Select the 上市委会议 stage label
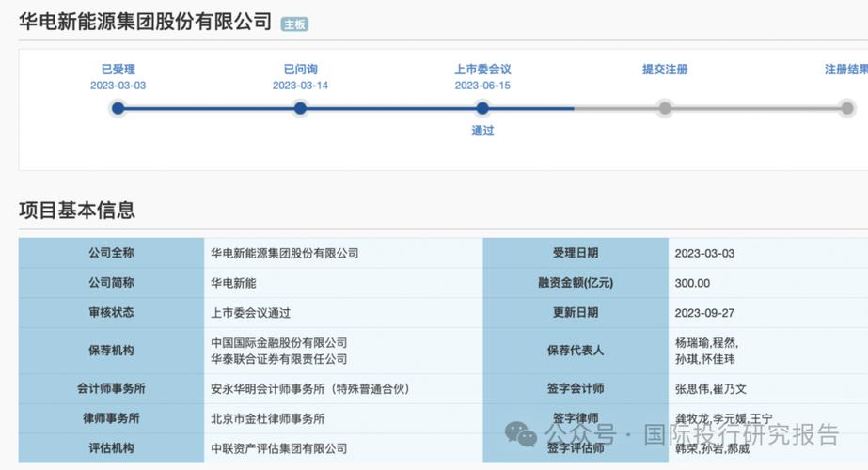Image resolution: width=868 pixels, height=470 pixels. point(482,69)
